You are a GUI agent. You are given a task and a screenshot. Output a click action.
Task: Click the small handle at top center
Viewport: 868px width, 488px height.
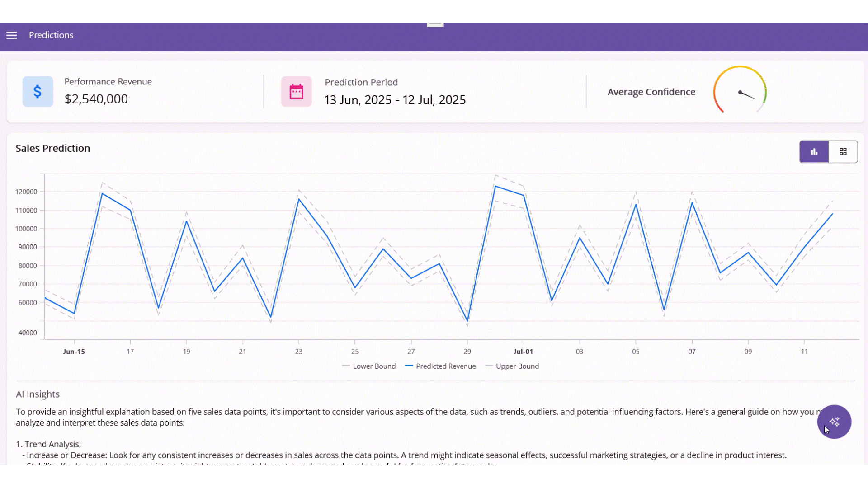point(435,24)
